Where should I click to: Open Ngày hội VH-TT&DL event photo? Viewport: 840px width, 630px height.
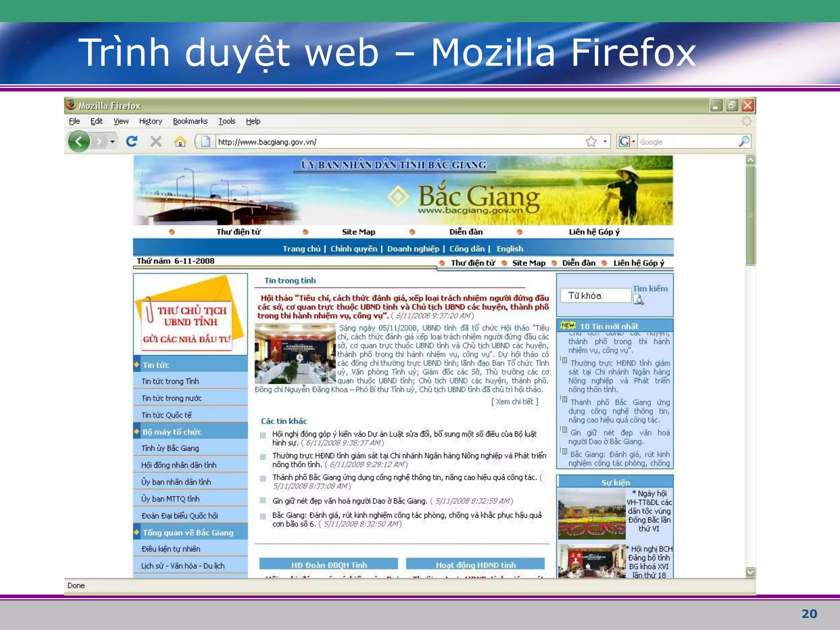pos(591,514)
